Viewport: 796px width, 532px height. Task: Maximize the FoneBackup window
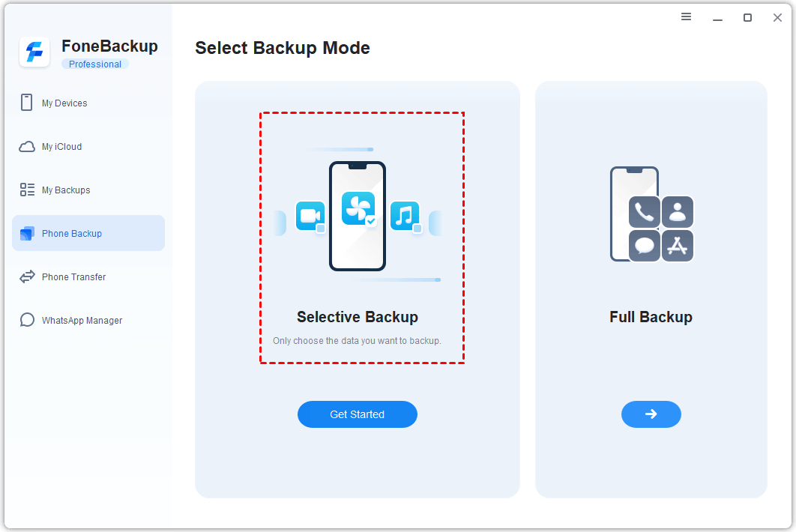[747, 17]
